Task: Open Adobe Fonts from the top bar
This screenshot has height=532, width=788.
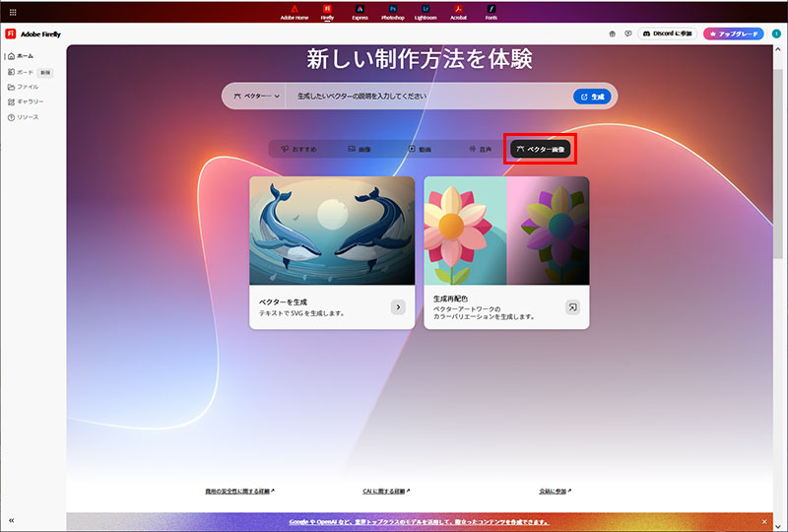Action: (491, 12)
